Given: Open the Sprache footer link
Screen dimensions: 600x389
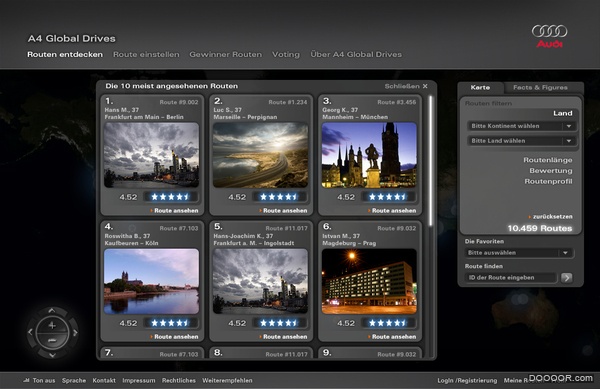Looking at the screenshot, I should point(74,381).
